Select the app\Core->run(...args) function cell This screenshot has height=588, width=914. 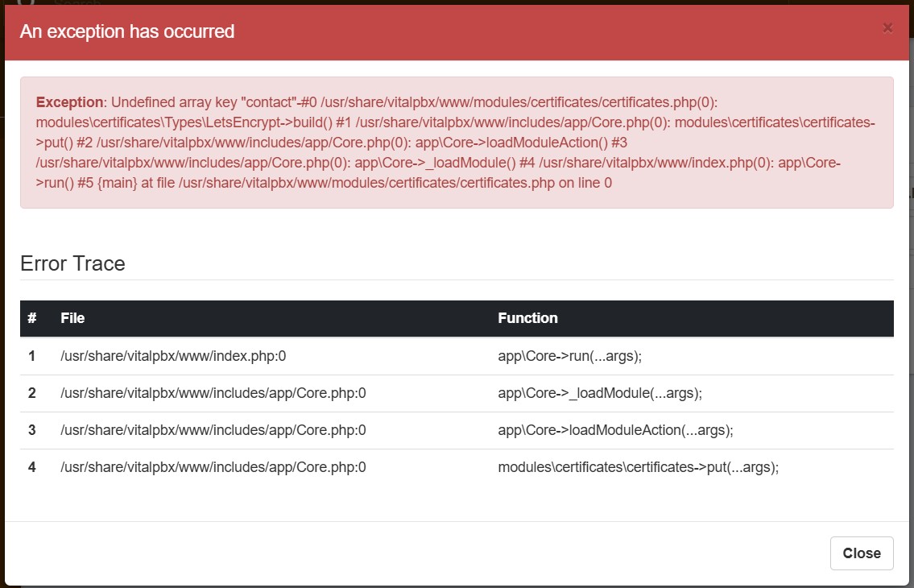[x=570, y=356]
